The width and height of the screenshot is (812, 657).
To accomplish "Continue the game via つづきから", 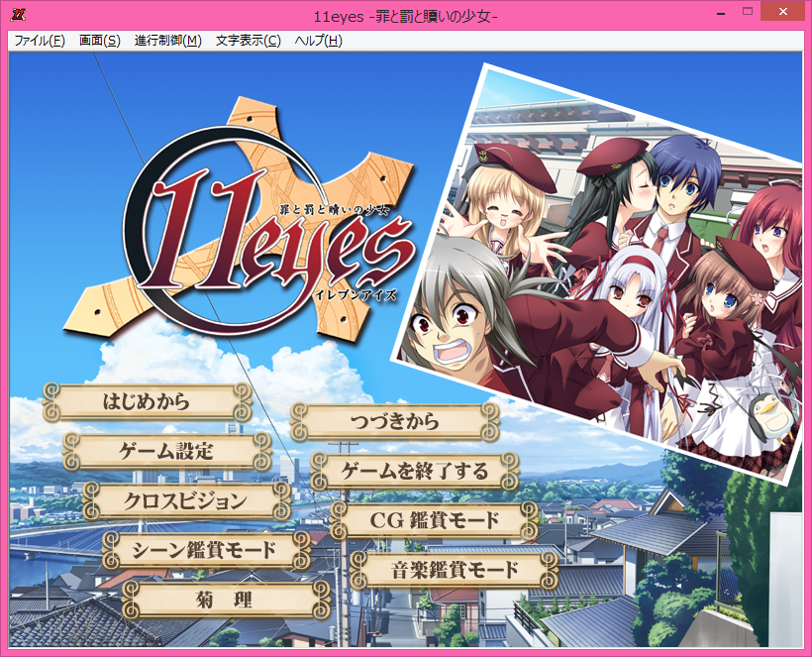I will click(394, 421).
